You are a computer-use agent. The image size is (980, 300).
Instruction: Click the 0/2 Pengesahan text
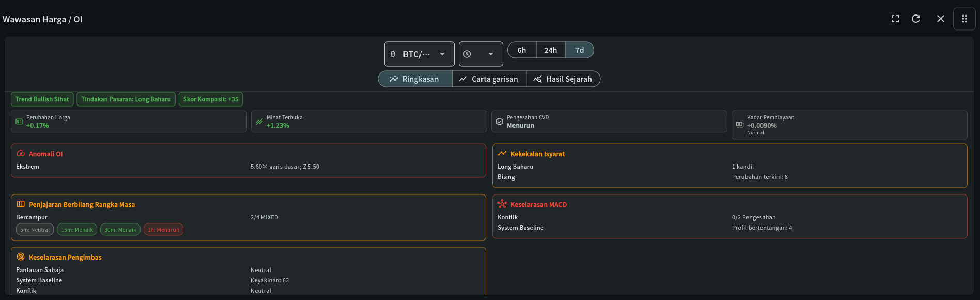[x=754, y=217]
